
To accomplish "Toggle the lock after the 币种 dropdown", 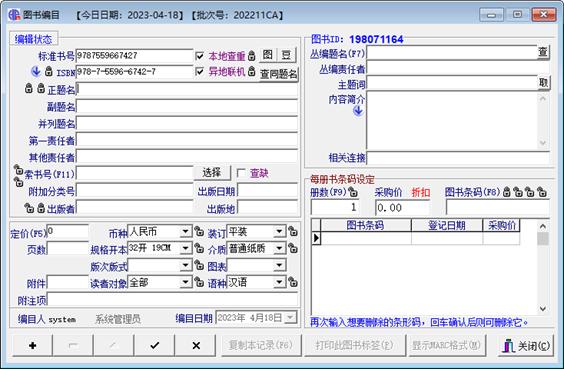I will [199, 231].
